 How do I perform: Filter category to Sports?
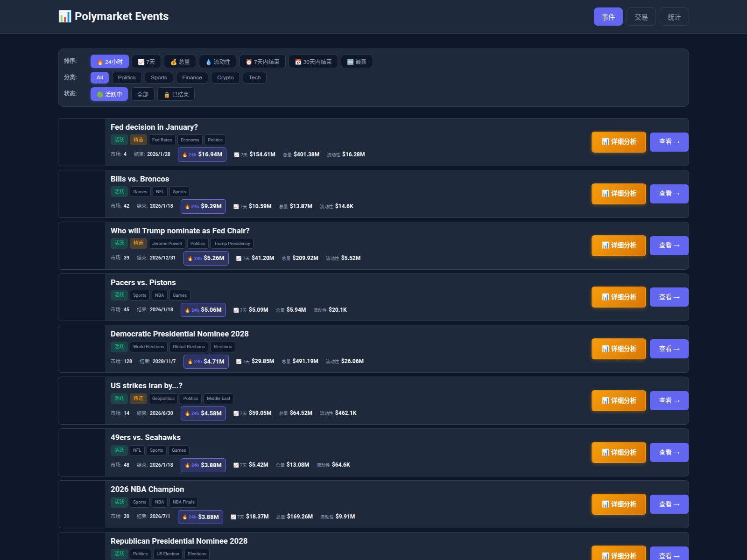click(x=159, y=77)
